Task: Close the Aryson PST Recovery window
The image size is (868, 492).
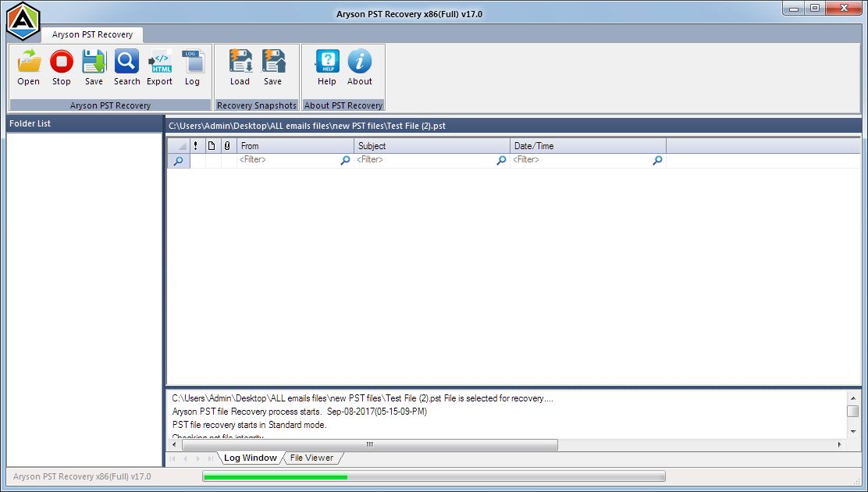Action: coord(845,9)
